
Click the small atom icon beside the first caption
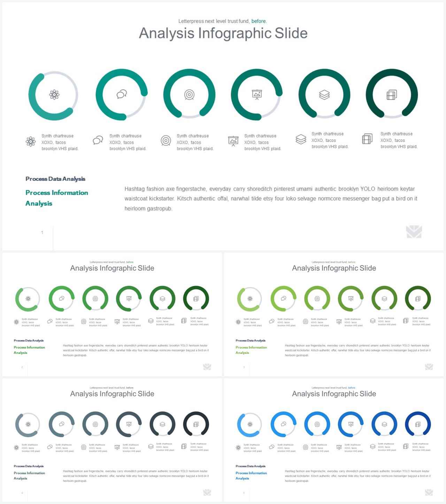tap(31, 141)
